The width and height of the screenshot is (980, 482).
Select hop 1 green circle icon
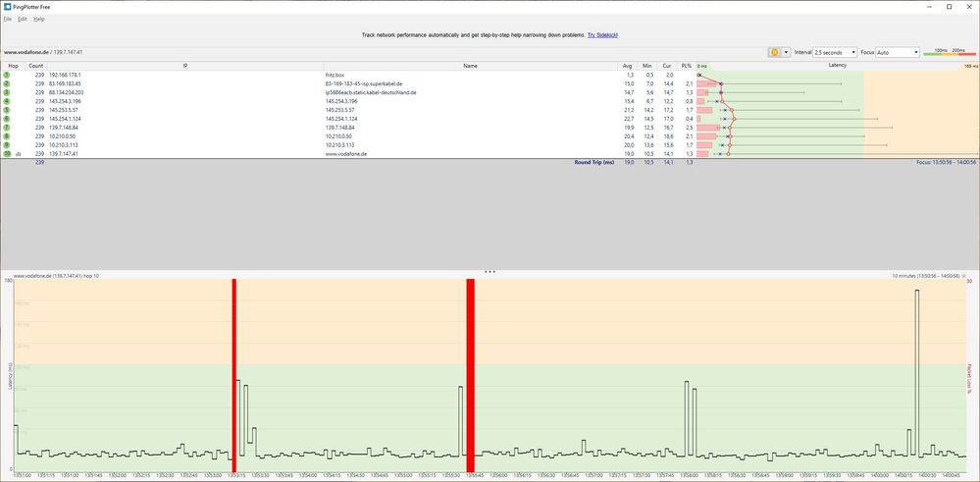[x=7, y=75]
